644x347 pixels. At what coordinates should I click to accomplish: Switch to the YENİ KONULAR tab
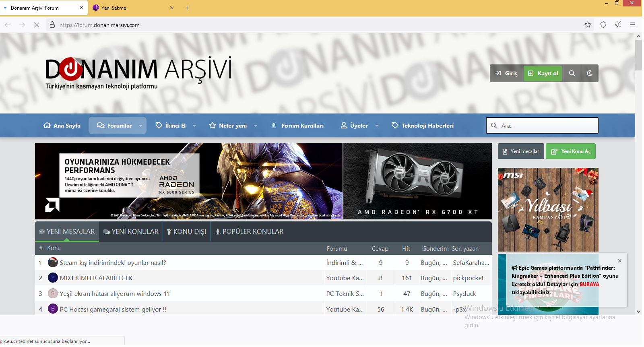131,231
